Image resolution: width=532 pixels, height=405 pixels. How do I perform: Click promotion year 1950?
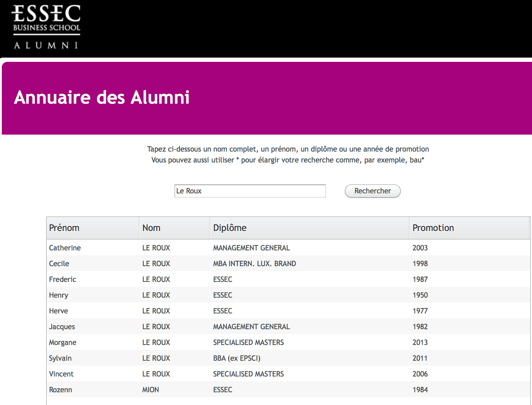point(420,295)
